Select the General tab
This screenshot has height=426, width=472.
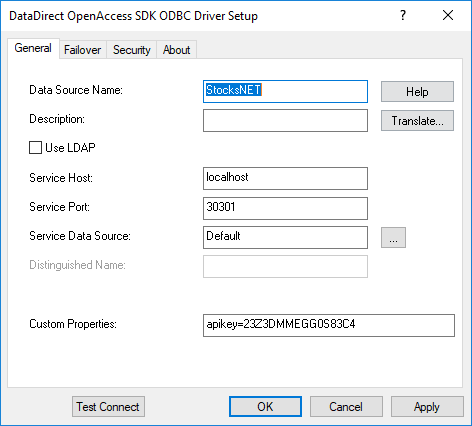coord(33,48)
